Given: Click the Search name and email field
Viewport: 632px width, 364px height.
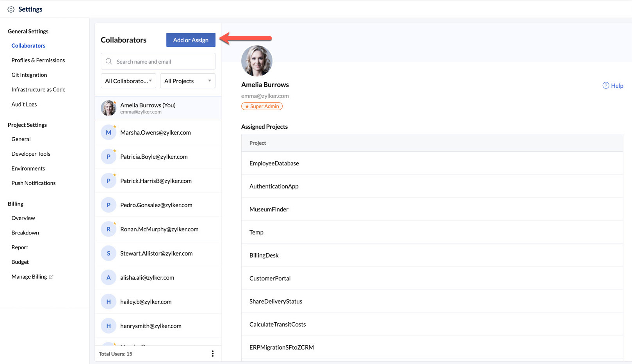Looking at the screenshot, I should point(164,62).
